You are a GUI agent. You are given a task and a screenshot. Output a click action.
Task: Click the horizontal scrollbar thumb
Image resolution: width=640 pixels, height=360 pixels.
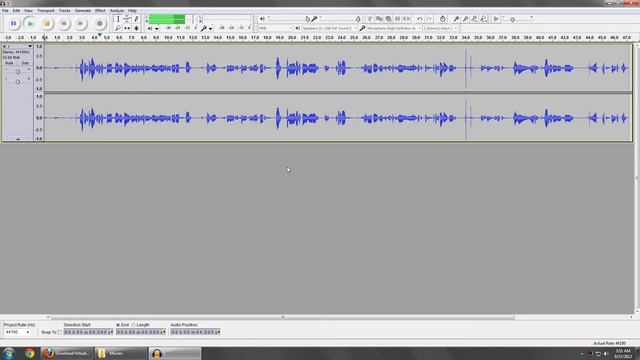[283, 317]
